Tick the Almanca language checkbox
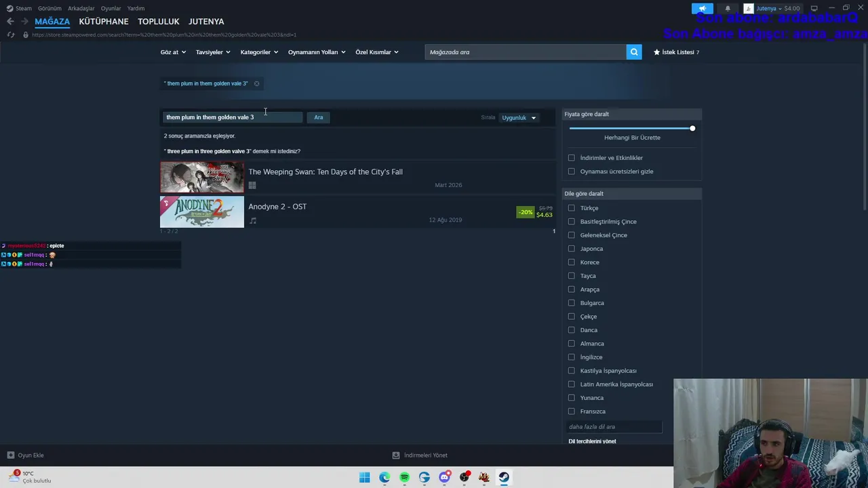The height and width of the screenshot is (488, 868). [571, 344]
